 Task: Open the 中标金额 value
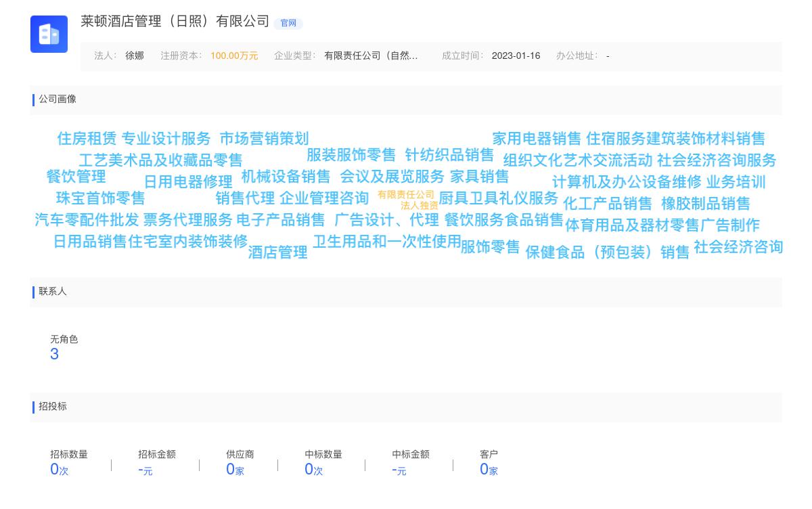(x=399, y=470)
